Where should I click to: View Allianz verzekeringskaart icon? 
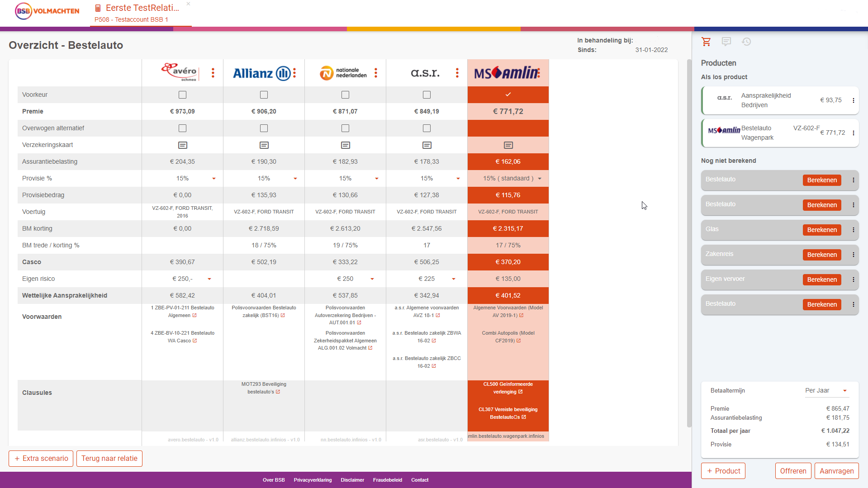pyautogui.click(x=264, y=145)
